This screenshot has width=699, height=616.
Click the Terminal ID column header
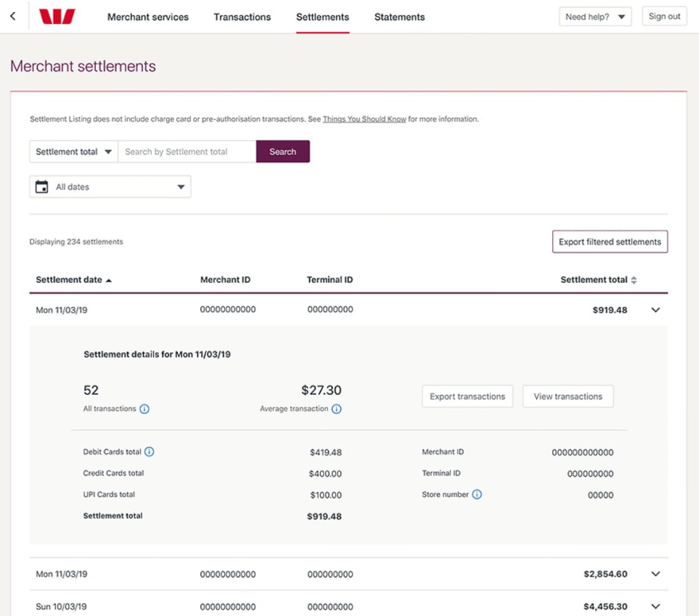tap(329, 280)
